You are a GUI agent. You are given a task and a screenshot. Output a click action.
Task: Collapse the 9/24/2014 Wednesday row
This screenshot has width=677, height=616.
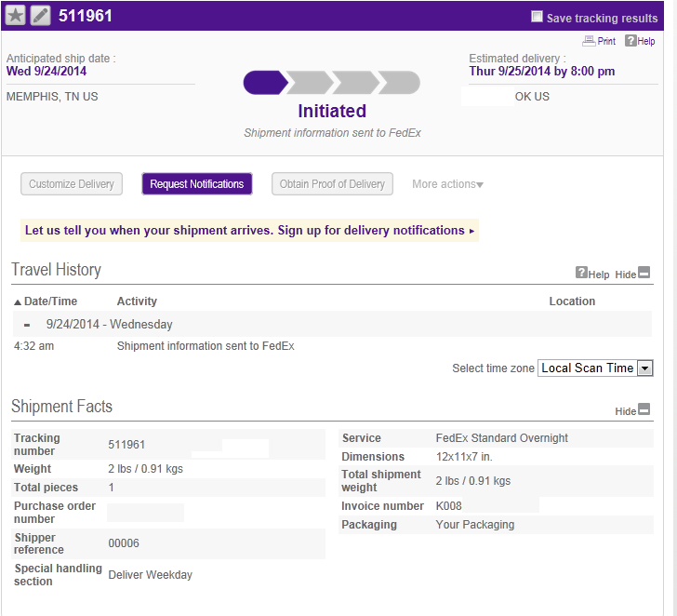tap(27, 325)
